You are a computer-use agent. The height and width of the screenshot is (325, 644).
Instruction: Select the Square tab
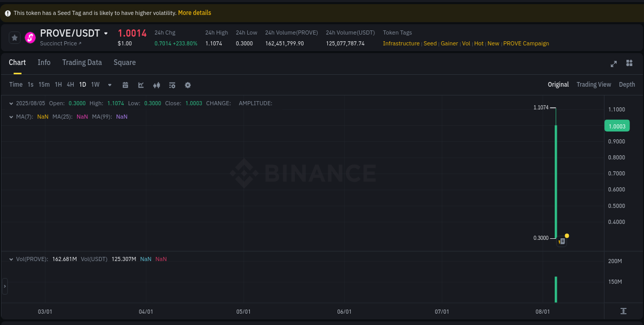point(124,62)
